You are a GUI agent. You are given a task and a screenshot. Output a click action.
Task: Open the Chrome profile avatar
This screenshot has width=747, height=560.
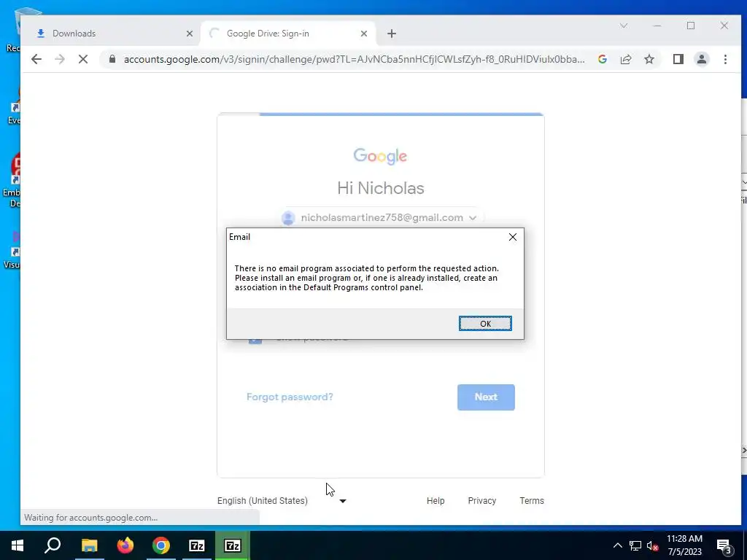702,59
